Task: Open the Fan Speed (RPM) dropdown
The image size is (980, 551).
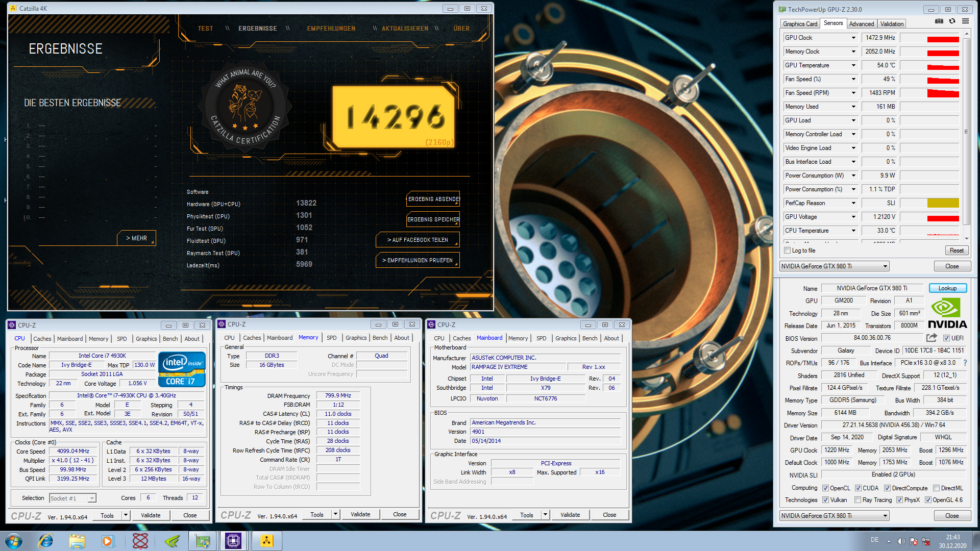Action: [x=853, y=93]
